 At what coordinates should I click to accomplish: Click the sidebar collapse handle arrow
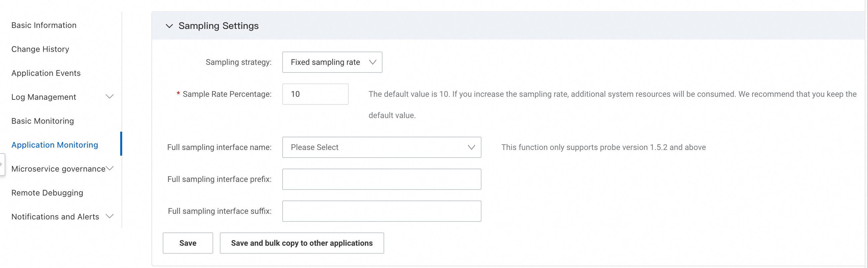click(x=2, y=164)
